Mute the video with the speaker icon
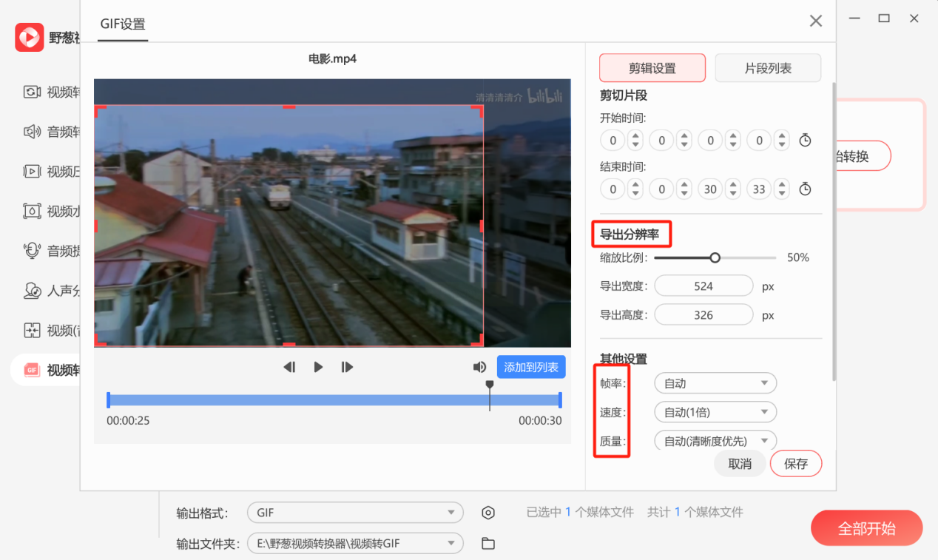Screen dimensions: 938x560 coord(479,367)
